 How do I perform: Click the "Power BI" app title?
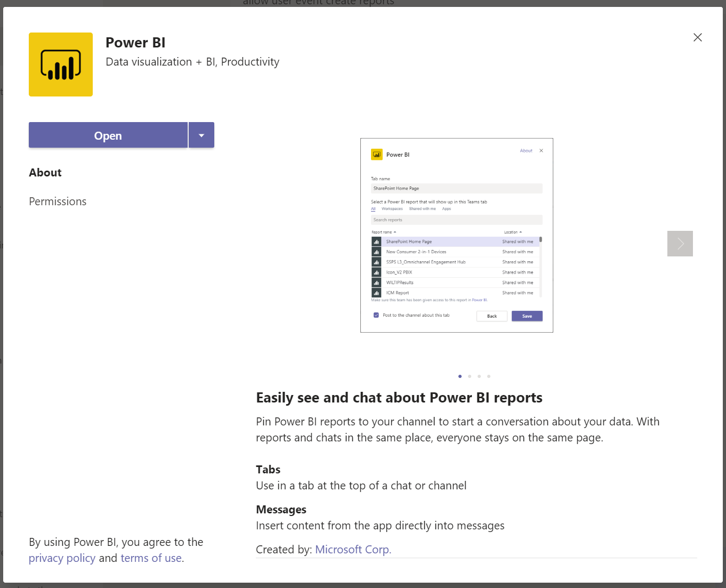(135, 43)
